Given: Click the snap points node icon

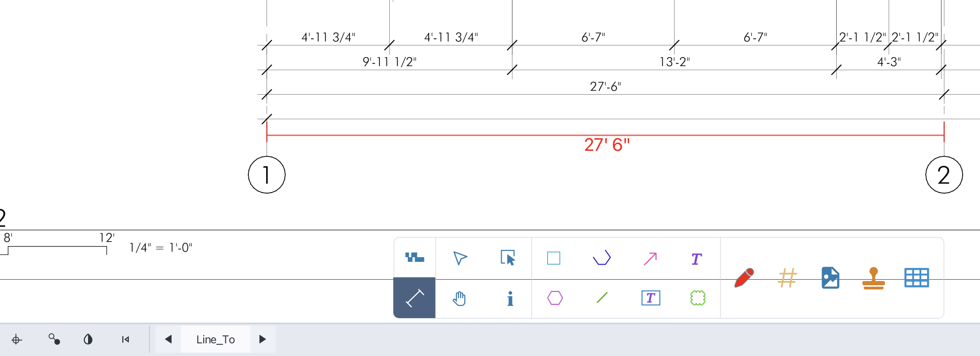Looking at the screenshot, I should coord(54,339).
